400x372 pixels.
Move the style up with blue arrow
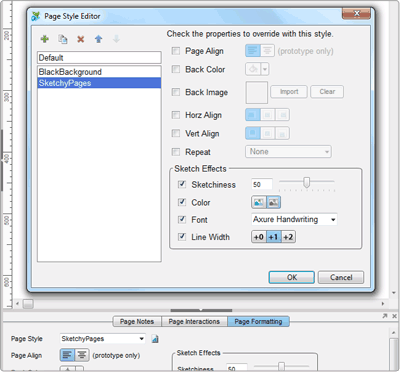(98, 39)
